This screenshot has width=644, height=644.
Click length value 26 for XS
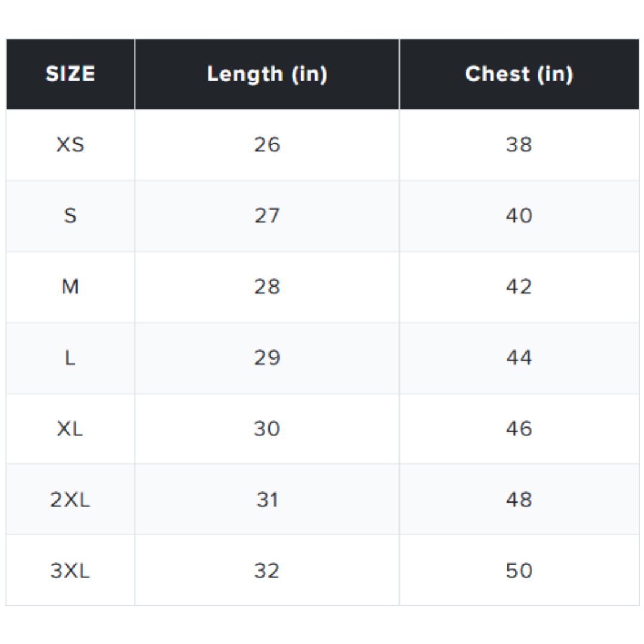click(267, 144)
